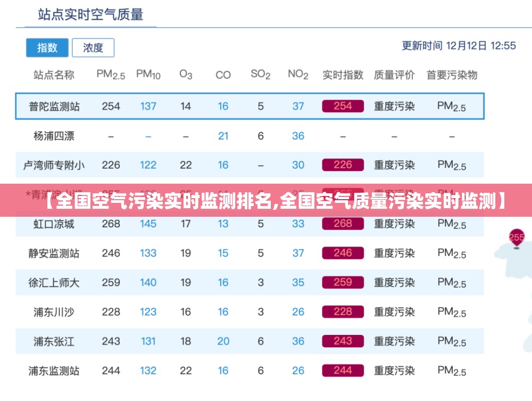
Task: Click PM10 value 132 for 浦东监测站
Action: [148, 371]
